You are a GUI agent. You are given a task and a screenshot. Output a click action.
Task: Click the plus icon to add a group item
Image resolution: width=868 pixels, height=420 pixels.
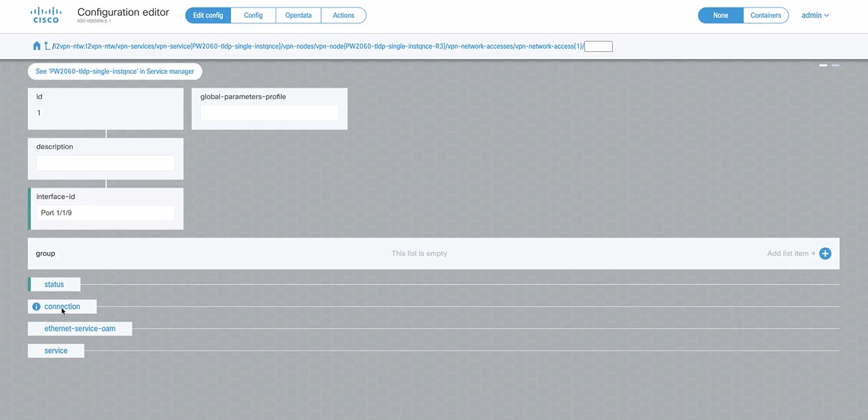point(825,253)
